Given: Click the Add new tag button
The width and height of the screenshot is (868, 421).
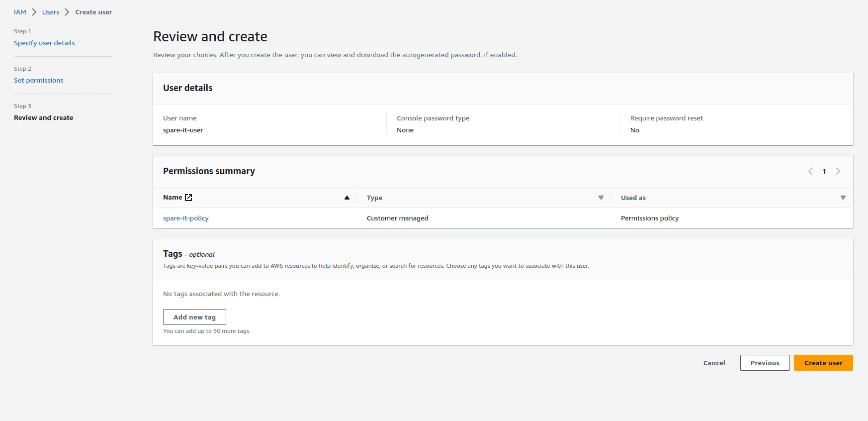Looking at the screenshot, I should click(x=194, y=317).
